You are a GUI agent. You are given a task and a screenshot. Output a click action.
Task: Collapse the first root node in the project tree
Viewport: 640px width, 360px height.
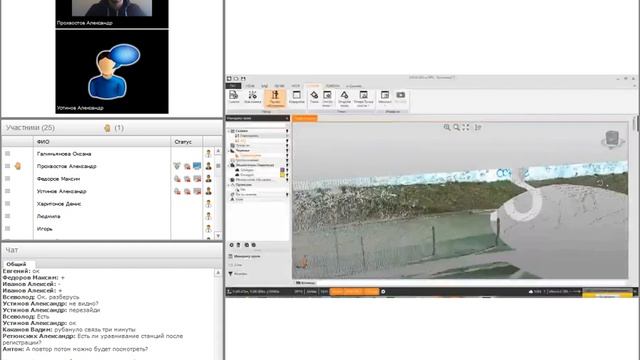point(229,131)
